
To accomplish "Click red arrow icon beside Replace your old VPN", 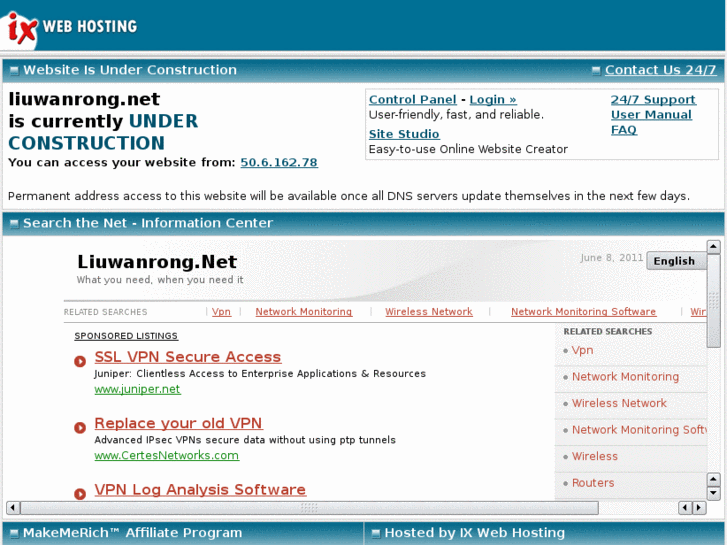I will [x=80, y=427].
